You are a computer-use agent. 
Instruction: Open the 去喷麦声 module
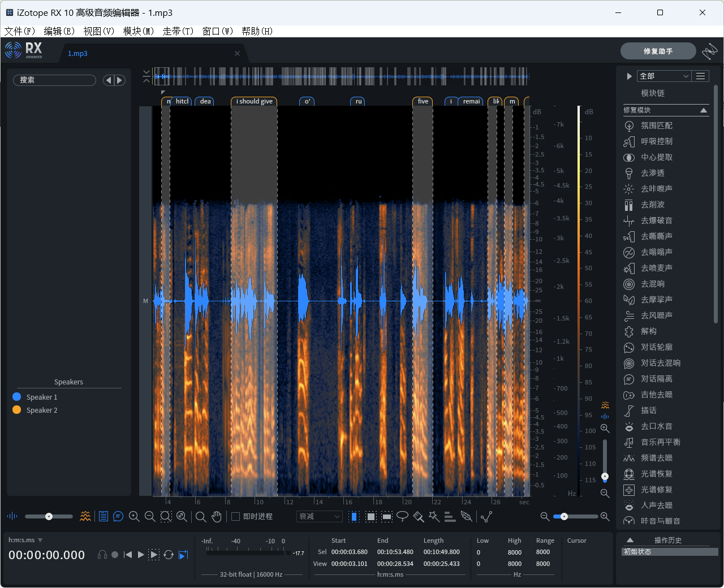click(656, 268)
